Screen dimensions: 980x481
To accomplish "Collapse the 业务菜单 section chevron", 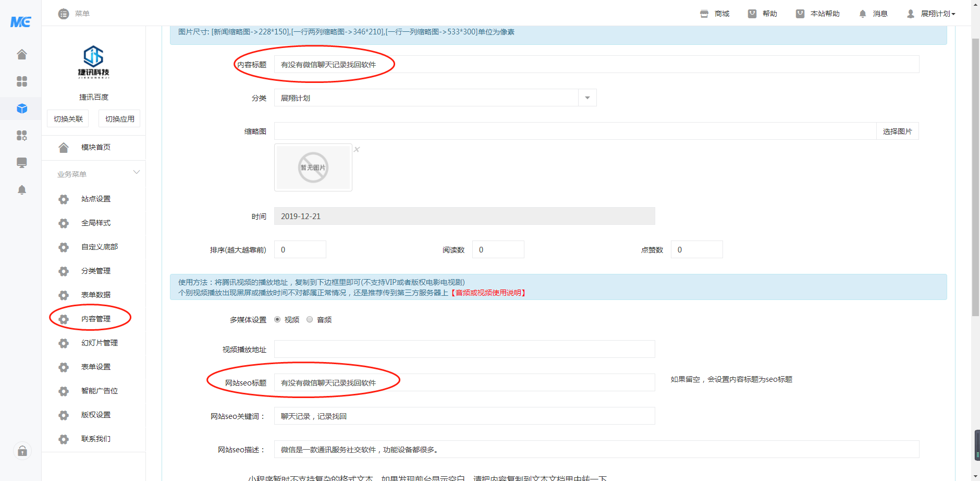I will (x=137, y=172).
